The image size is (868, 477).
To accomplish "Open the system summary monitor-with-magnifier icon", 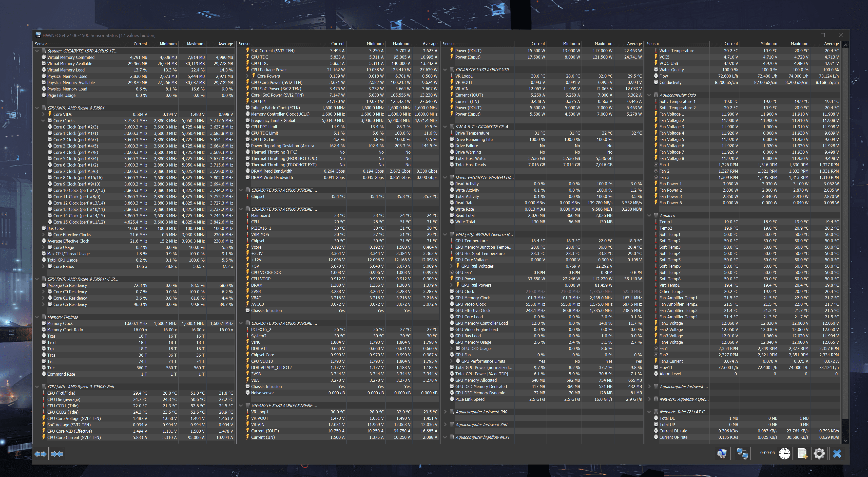I will [x=722, y=453].
